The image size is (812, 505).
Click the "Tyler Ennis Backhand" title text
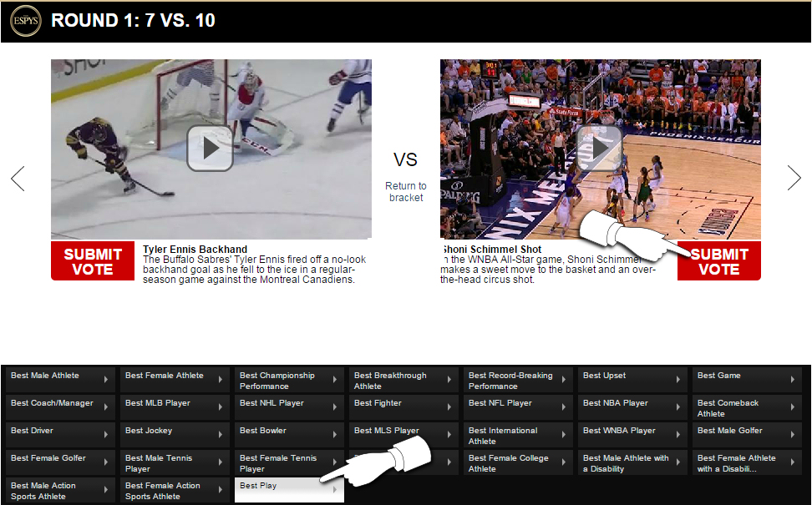tap(195, 250)
